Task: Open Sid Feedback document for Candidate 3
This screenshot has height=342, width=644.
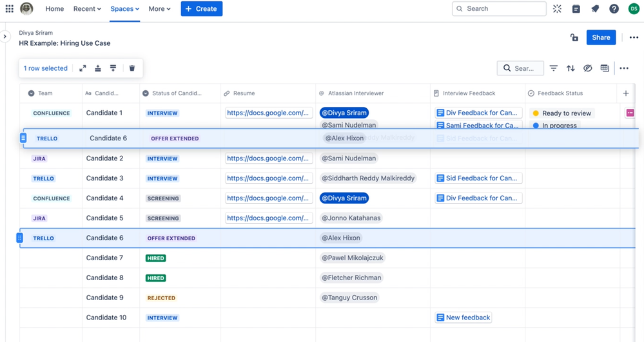Action: point(478,178)
